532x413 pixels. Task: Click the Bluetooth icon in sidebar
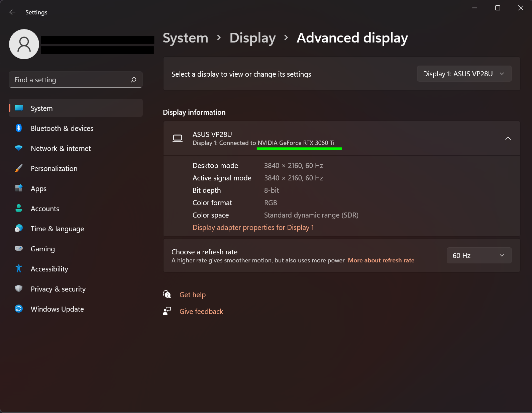pyautogui.click(x=19, y=128)
